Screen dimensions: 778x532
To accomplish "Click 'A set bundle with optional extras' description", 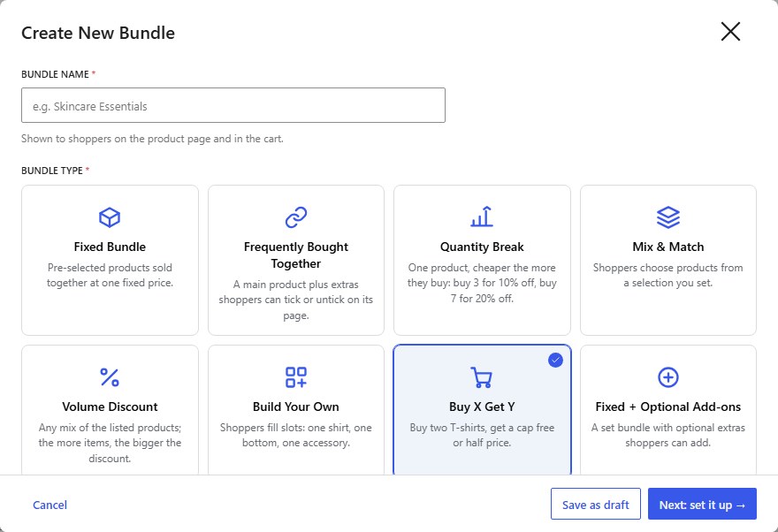I will click(x=667, y=435).
